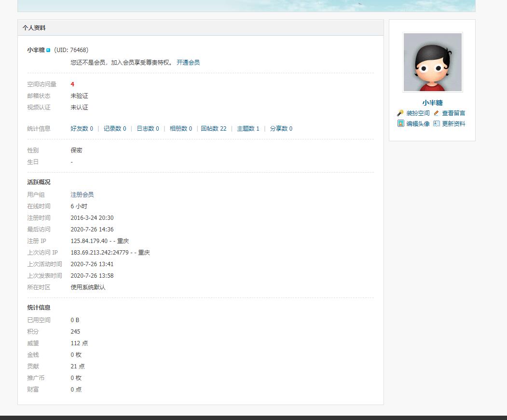
Task: Click the user avatar picture
Action: coord(433,62)
